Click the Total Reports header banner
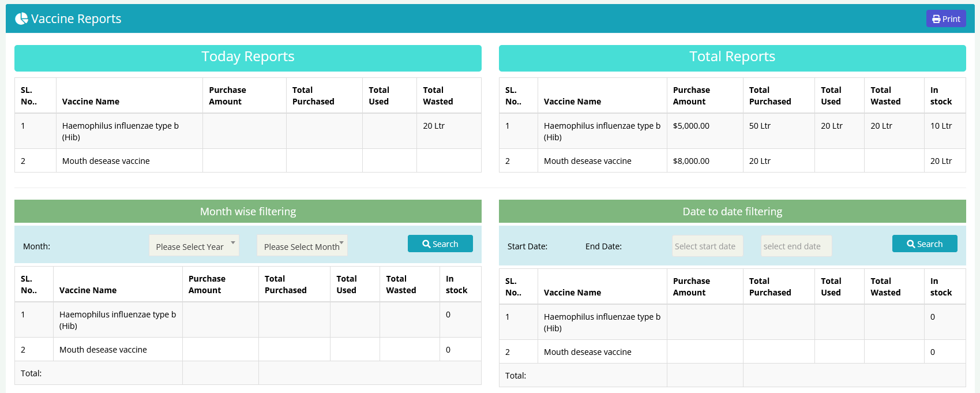 pyautogui.click(x=732, y=57)
